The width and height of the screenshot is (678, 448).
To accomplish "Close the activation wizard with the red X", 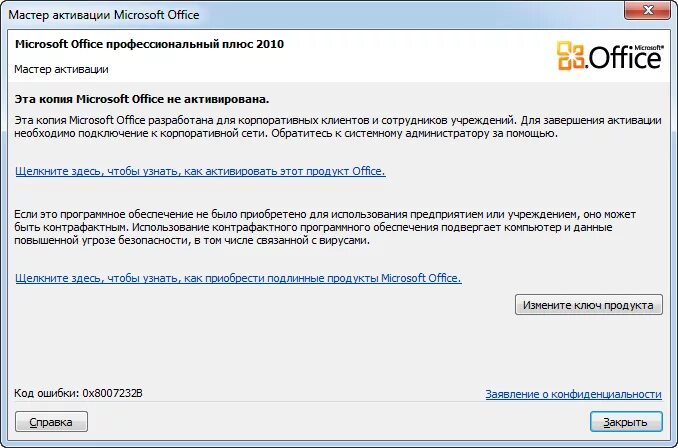I will (647, 10).
